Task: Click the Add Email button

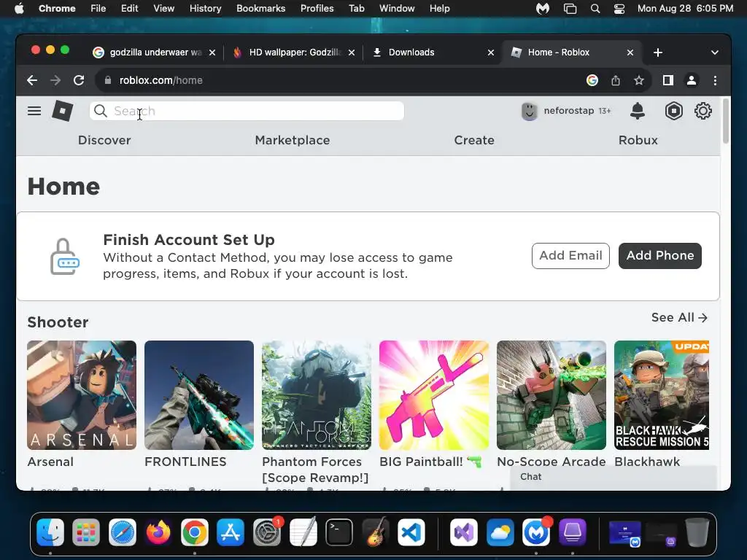Action: coord(570,256)
